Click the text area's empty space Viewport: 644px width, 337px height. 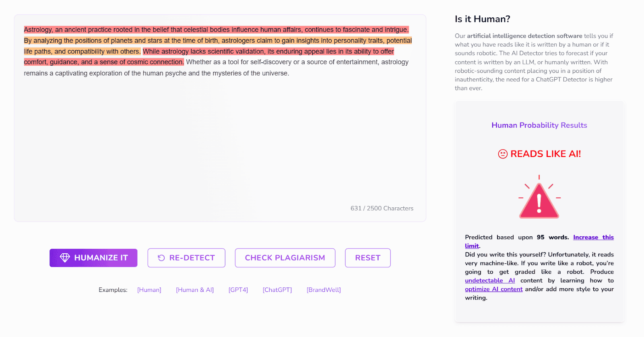pos(220,141)
